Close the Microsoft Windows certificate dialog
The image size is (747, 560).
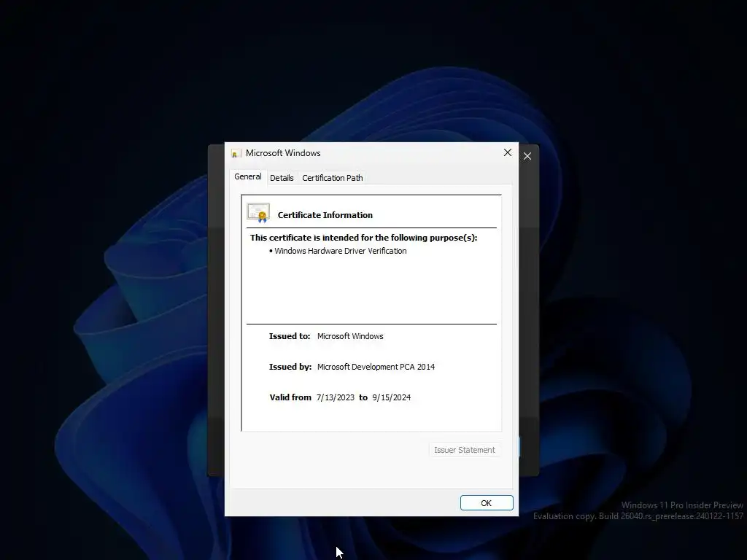[508, 152]
